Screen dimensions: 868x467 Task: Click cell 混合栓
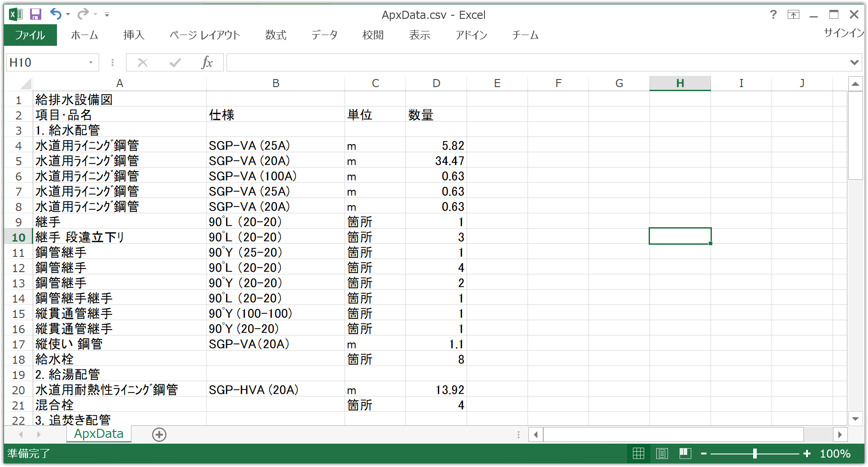[120, 405]
